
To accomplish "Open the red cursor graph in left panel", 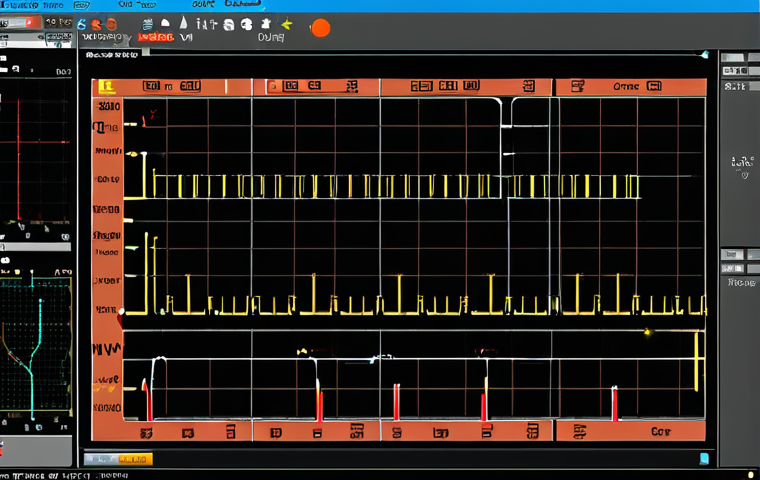I will (x=35, y=150).
